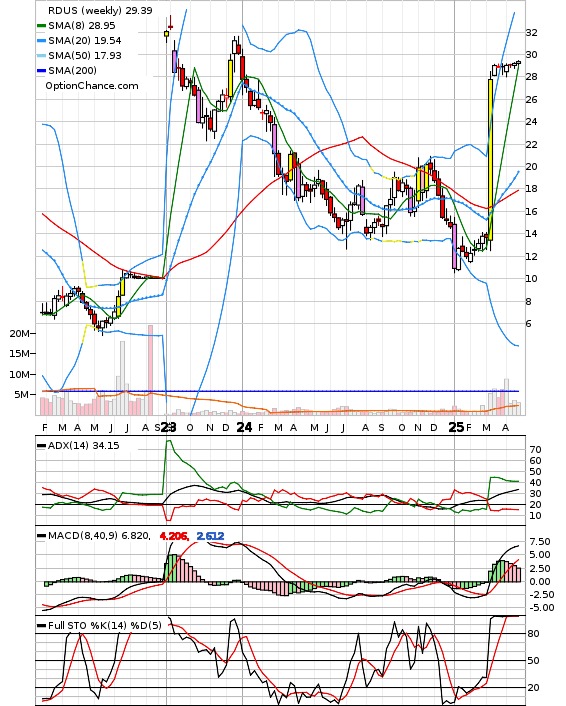Select the MACD(8,40,9) indicator label
Image resolution: width=566 pixels, height=706 pixels.
coord(99,536)
